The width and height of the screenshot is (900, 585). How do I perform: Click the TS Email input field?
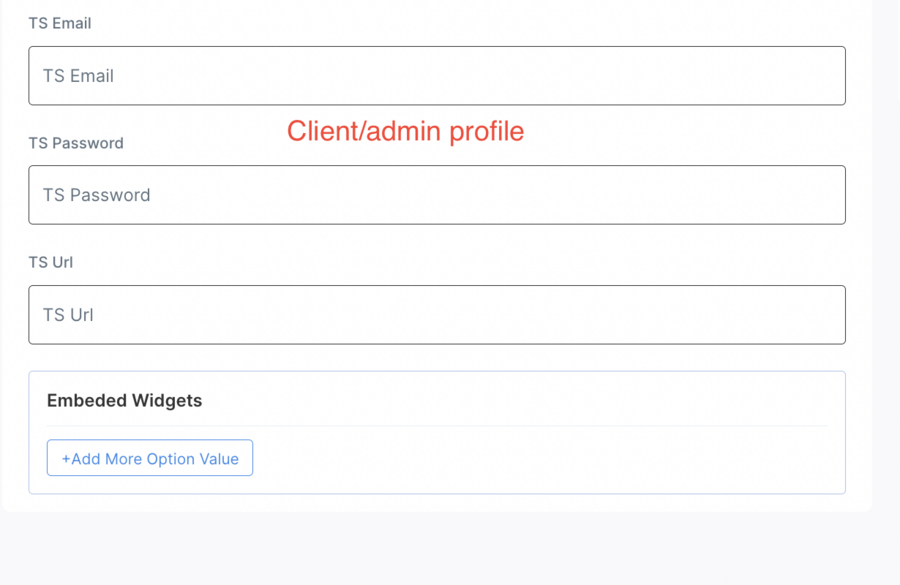(x=436, y=76)
